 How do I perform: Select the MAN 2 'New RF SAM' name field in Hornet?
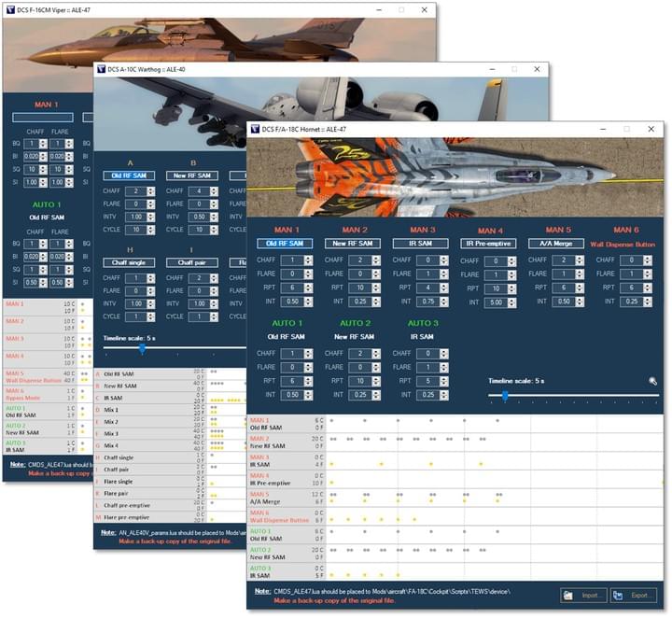[352, 244]
